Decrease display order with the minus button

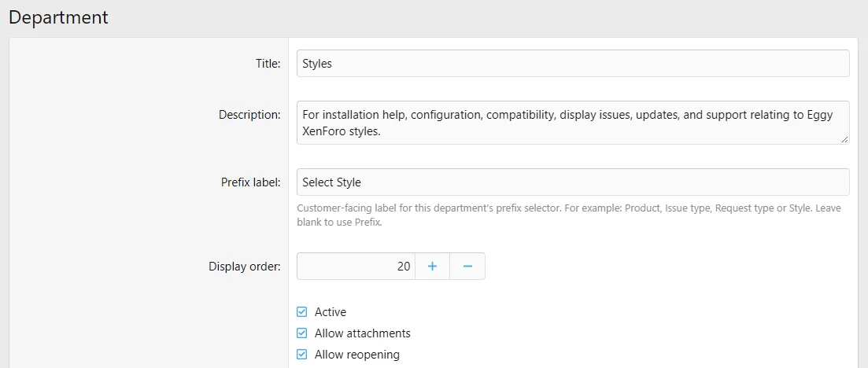(467, 267)
